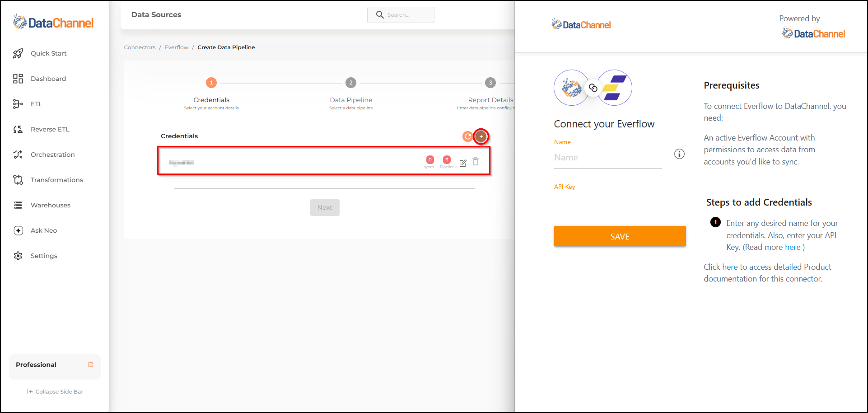Open the ETL section
Screen dimensions: 868x413
(37, 104)
